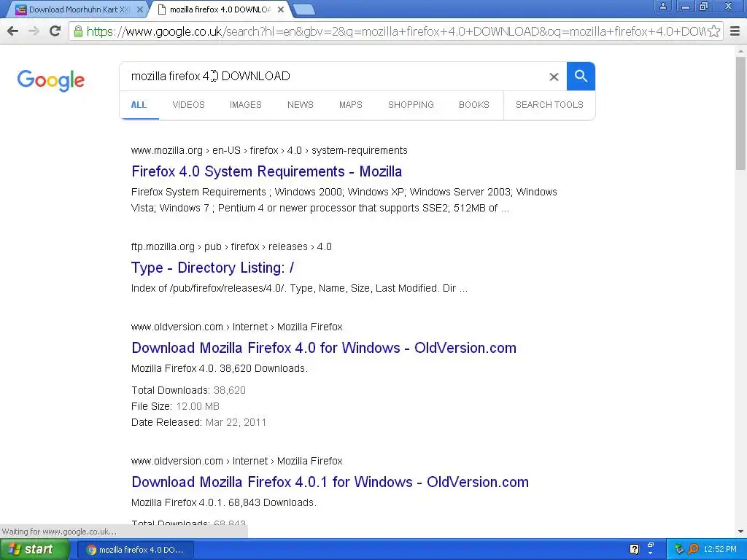
Task: Open the Chrome hamburger menu
Action: coord(735,31)
